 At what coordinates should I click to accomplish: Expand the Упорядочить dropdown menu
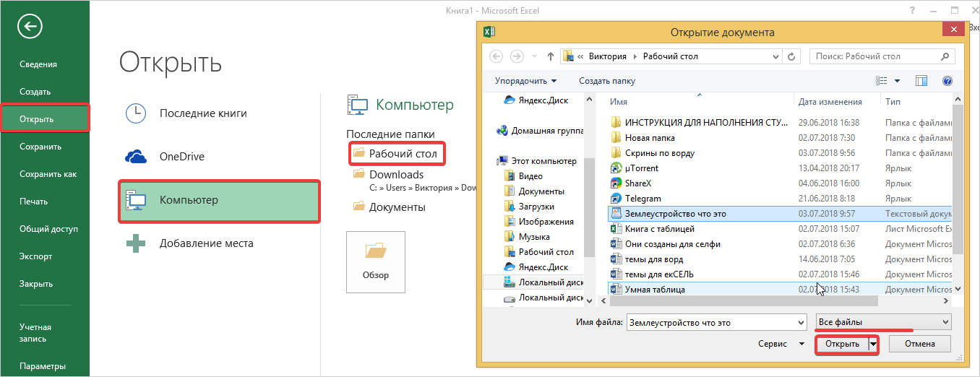tap(526, 81)
